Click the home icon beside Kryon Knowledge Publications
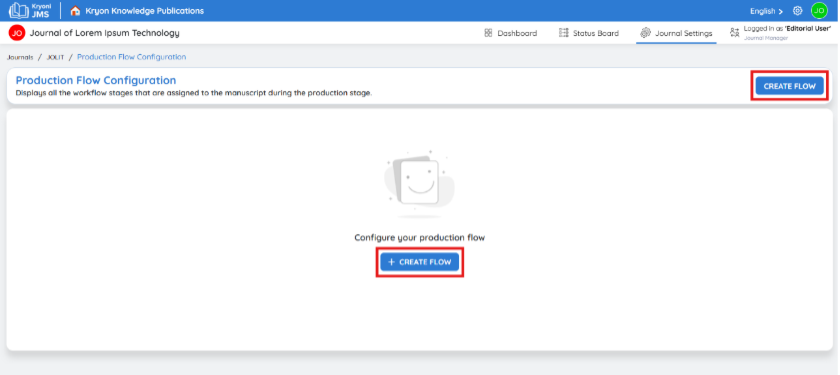Screen dimensions: 840x375 (75, 11)
